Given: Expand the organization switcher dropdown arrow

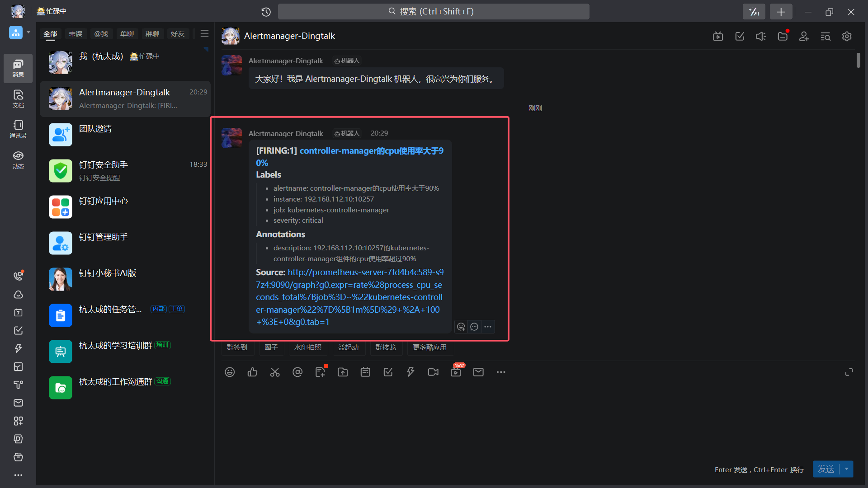Looking at the screenshot, I should (x=28, y=33).
